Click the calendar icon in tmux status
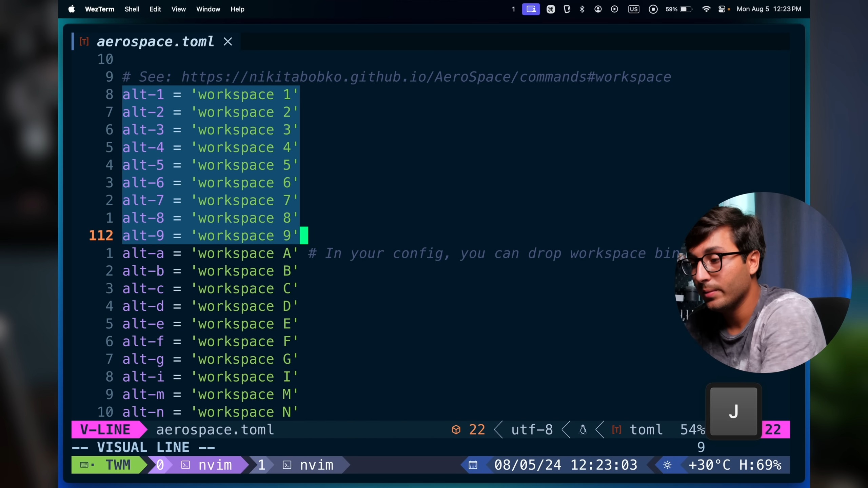 click(473, 465)
